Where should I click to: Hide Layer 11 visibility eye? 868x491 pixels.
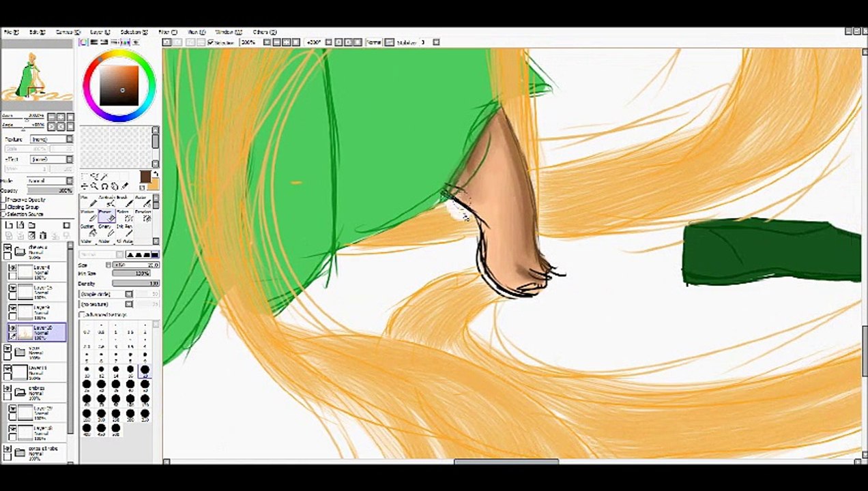8,369
